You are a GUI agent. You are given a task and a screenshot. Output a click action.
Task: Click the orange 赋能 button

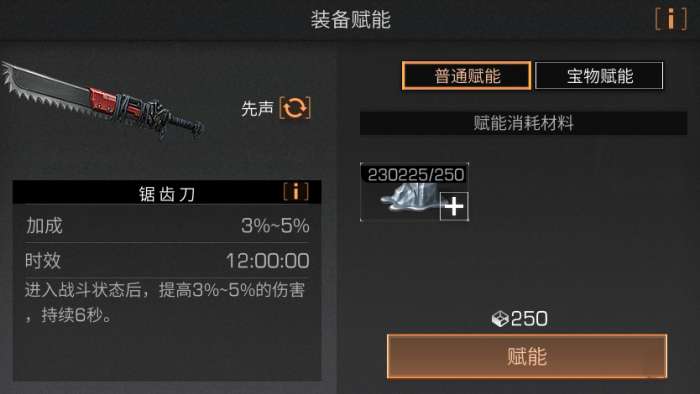[x=527, y=357]
